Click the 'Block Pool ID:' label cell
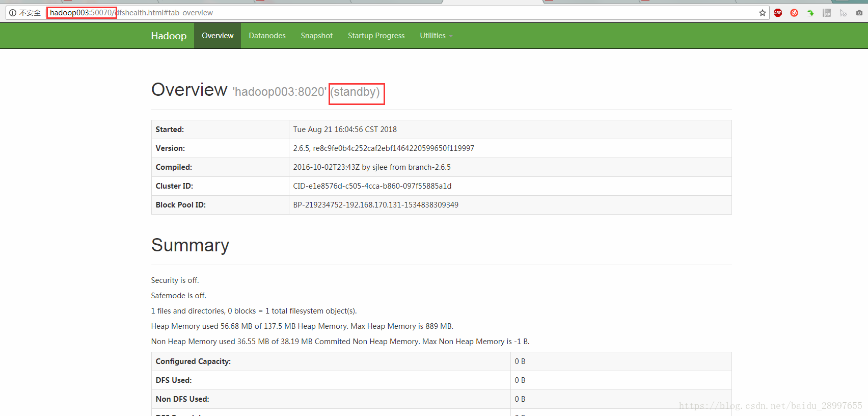Image resolution: width=868 pixels, height=416 pixels. (x=220, y=205)
